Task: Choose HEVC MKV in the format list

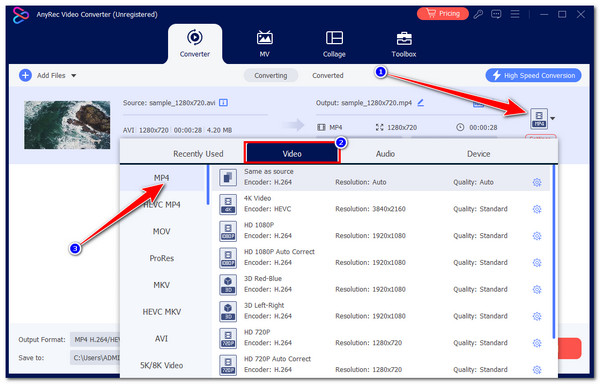Action: (x=161, y=312)
